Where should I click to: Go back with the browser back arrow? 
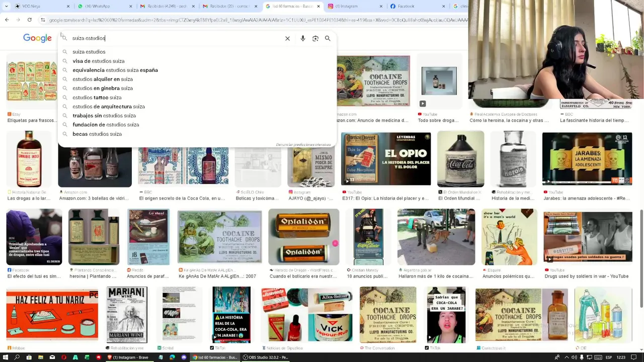point(7,20)
